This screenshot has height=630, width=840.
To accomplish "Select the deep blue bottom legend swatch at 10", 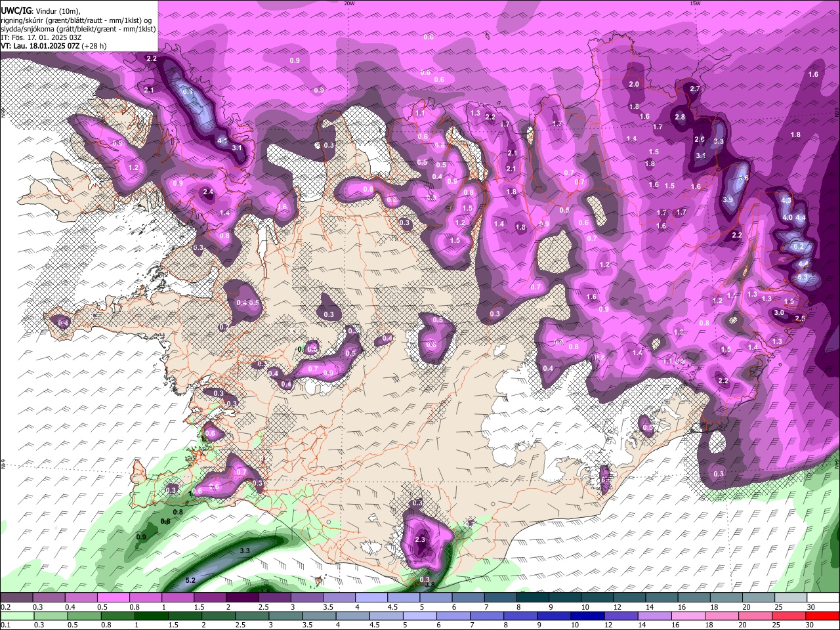I will tap(588, 616).
